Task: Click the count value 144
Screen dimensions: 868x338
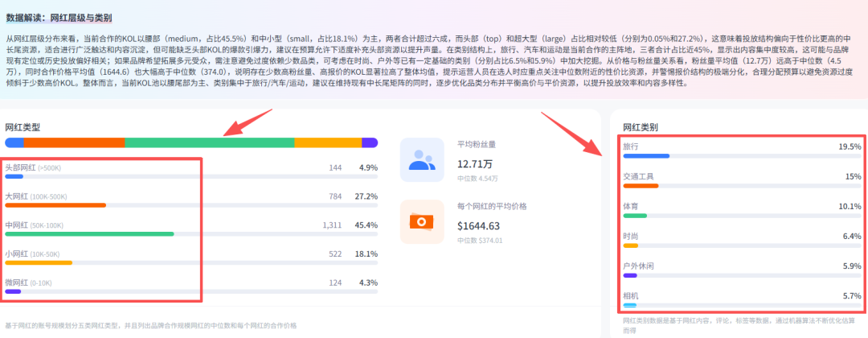Action: pos(335,167)
